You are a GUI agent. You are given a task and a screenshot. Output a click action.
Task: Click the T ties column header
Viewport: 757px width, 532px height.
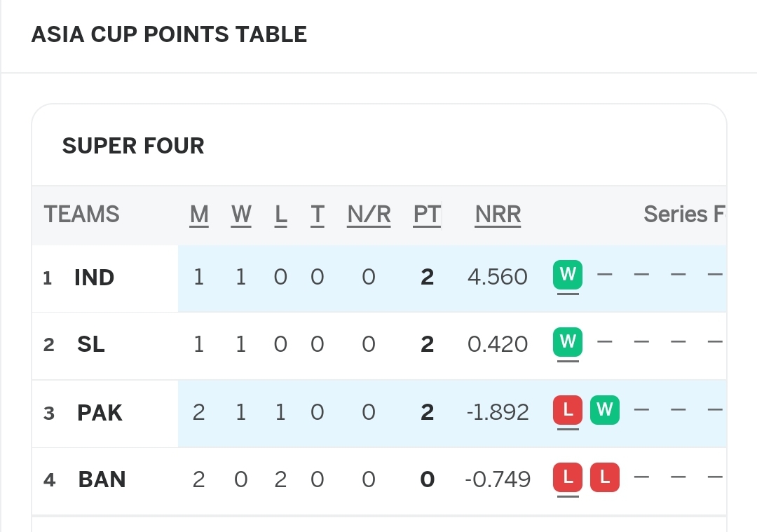coord(318,214)
